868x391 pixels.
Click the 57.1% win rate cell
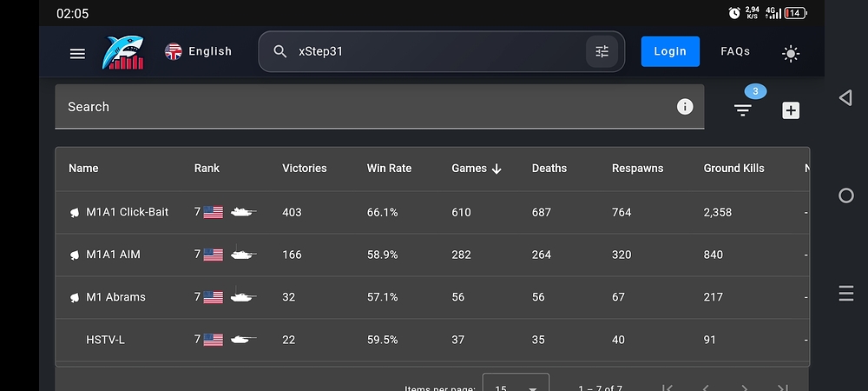(x=383, y=297)
